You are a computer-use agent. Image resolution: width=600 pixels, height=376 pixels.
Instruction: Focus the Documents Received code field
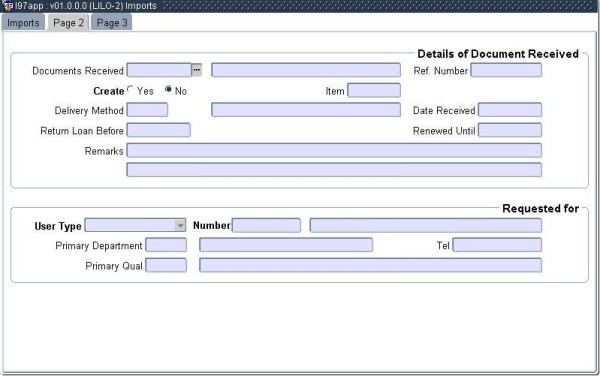tap(159, 70)
